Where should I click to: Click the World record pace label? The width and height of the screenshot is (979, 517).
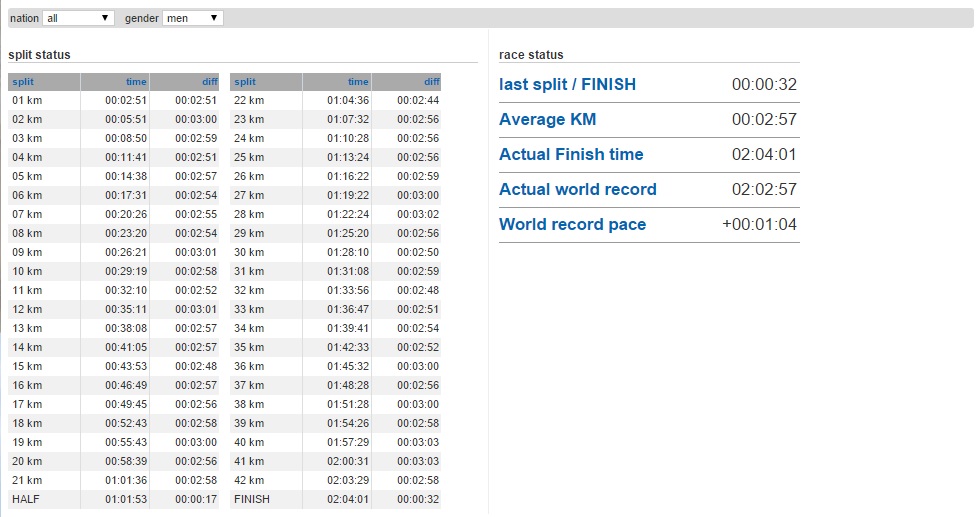(573, 224)
